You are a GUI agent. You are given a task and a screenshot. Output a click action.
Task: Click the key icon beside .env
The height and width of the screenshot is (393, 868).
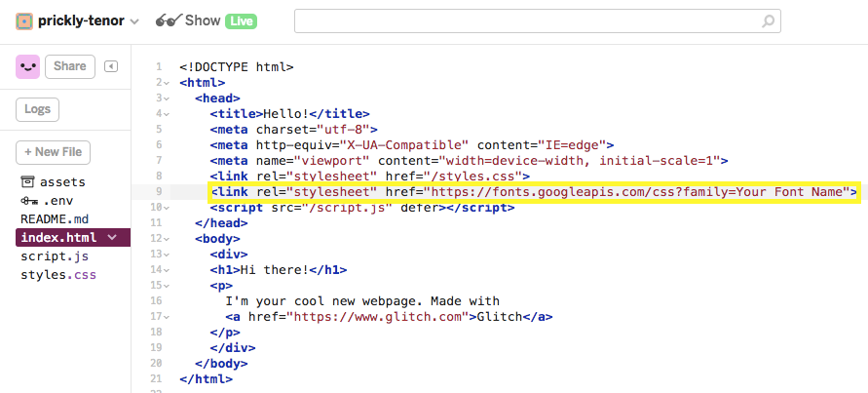(x=28, y=201)
